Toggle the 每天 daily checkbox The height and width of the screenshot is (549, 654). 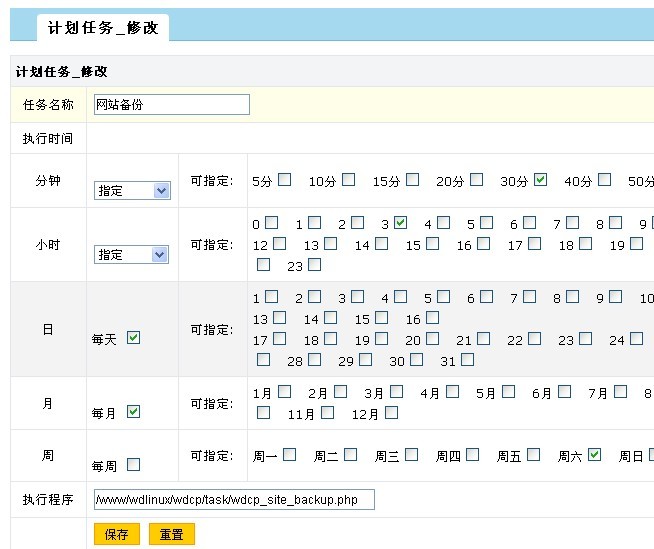133,338
